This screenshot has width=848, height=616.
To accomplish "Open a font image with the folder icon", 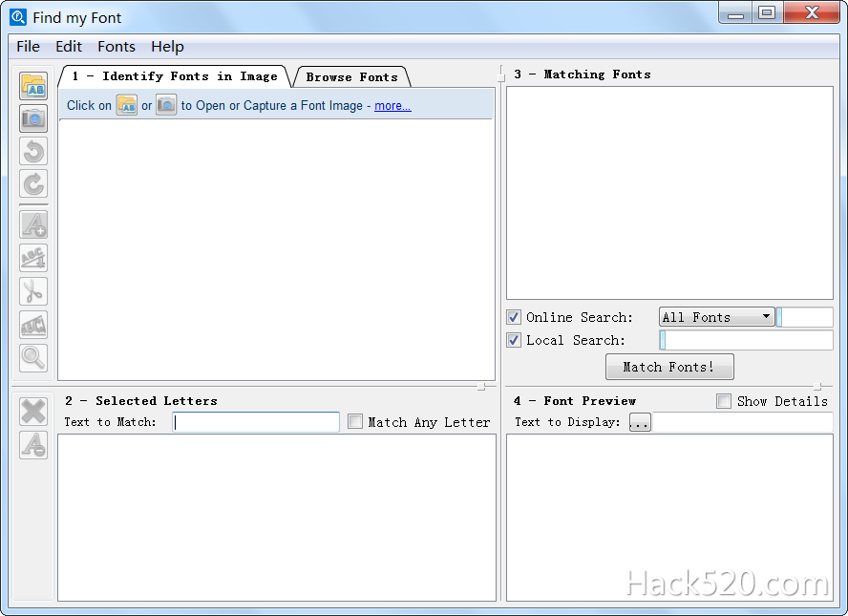I will 33,85.
